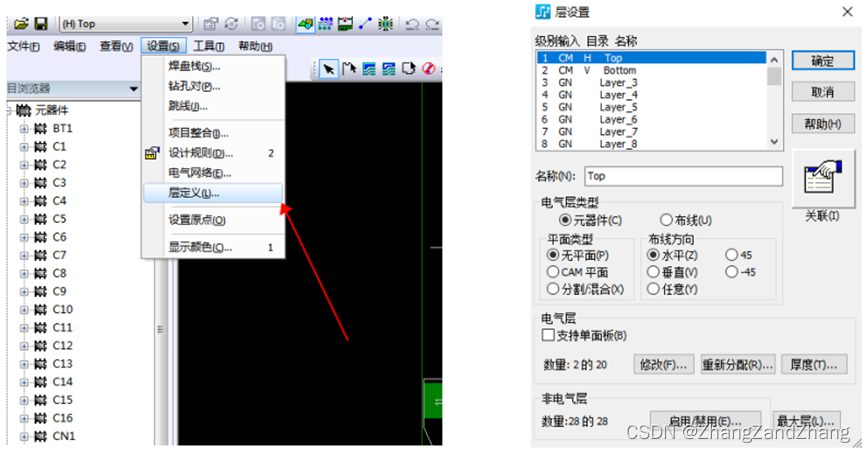Screen dimensions: 865x452
Task: Select the 布线(U) radio button
Action: click(x=666, y=220)
